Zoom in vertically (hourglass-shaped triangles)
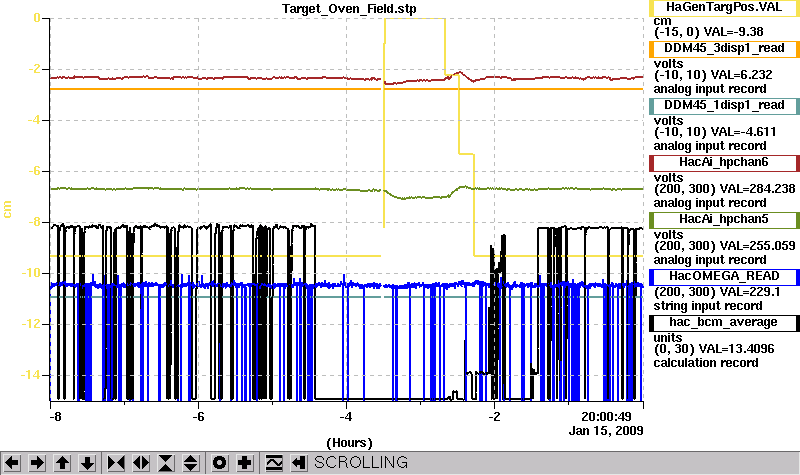Image resolution: width=800 pixels, height=475 pixels. (x=166, y=463)
